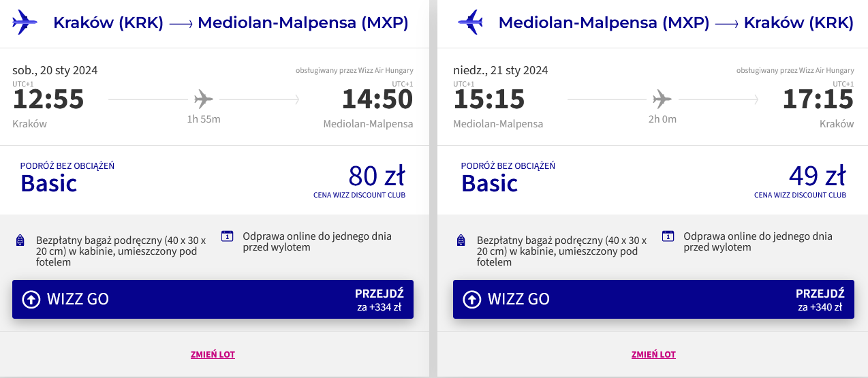Screen dimensions: 868x378
Task: Select the Basic fare on the outbound flight
Action: point(49,183)
